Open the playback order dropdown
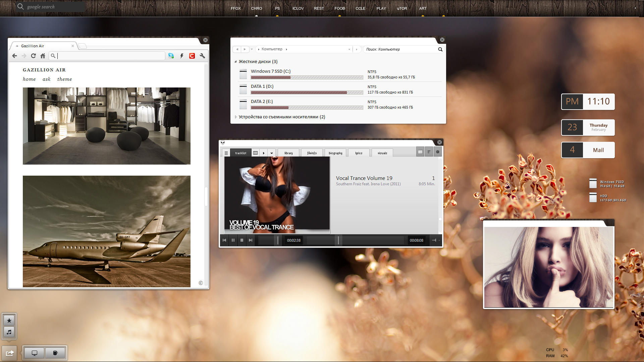The image size is (644, 362). coord(436,240)
